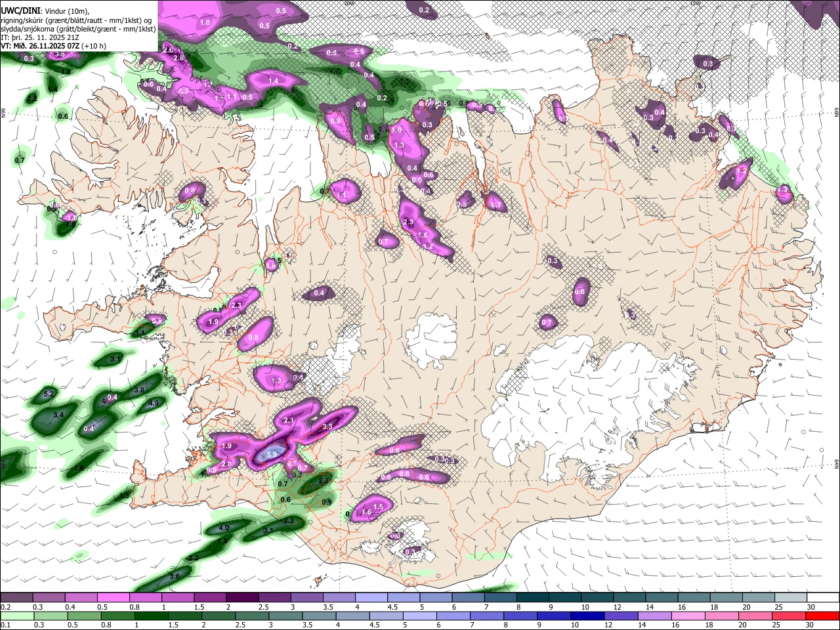The image size is (840, 630).
Task: Click the 4.0 rain value label
Action: [x=224, y=528]
